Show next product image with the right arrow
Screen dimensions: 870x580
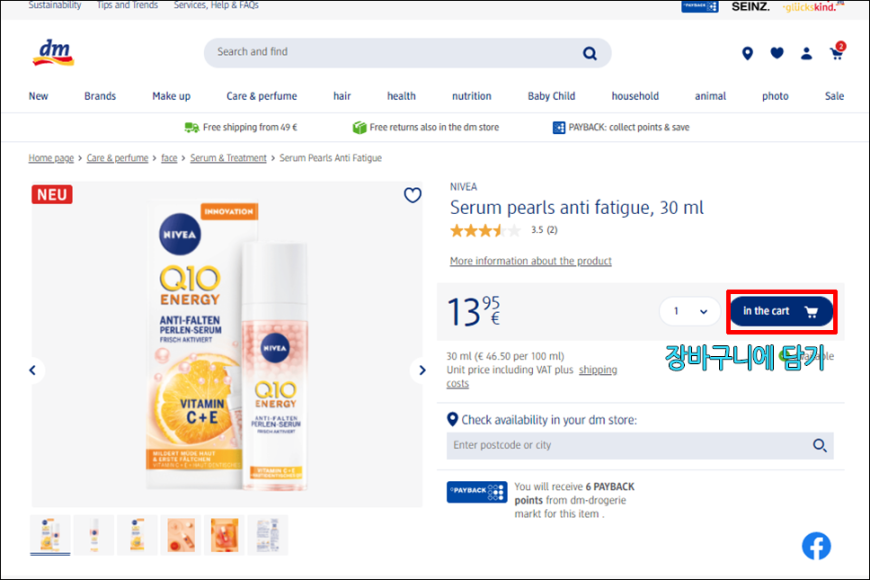422,370
